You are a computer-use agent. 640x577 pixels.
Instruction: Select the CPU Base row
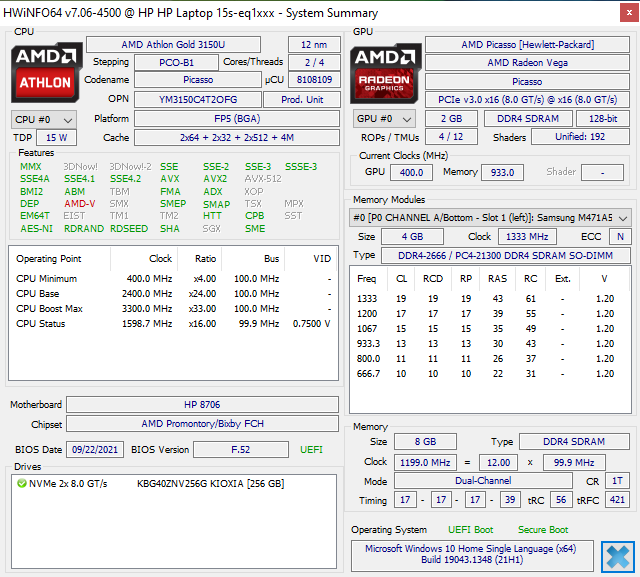(x=173, y=294)
